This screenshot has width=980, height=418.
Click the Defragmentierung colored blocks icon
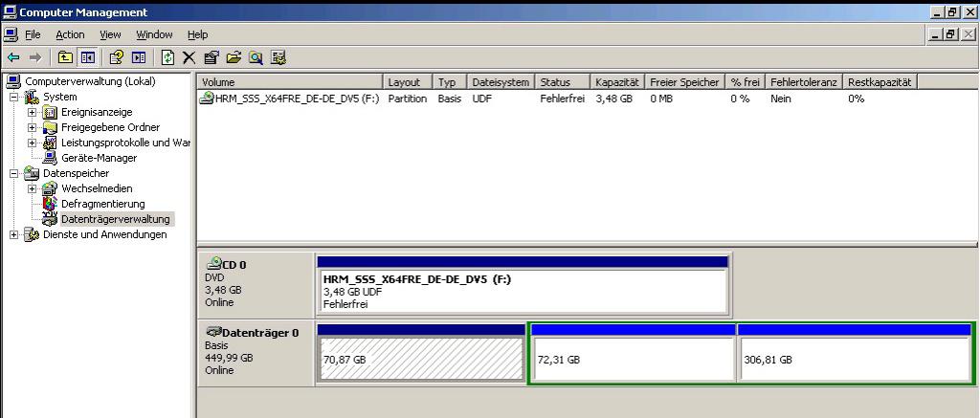tap(50, 205)
